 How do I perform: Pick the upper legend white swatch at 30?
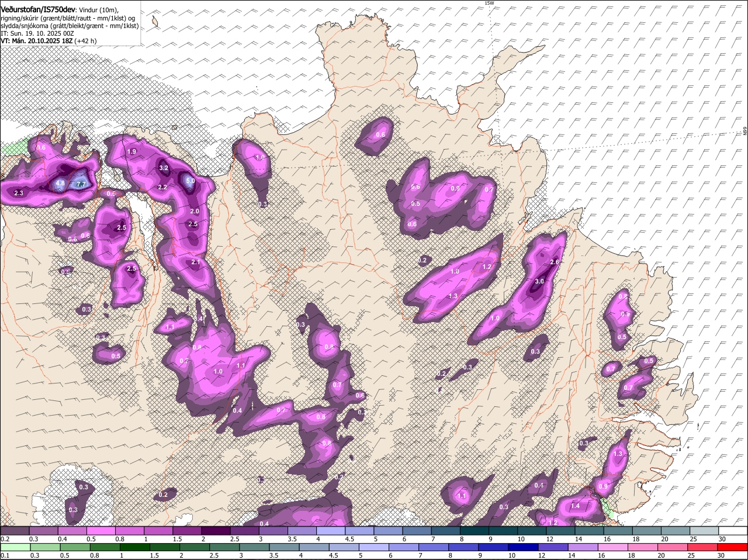733,531
